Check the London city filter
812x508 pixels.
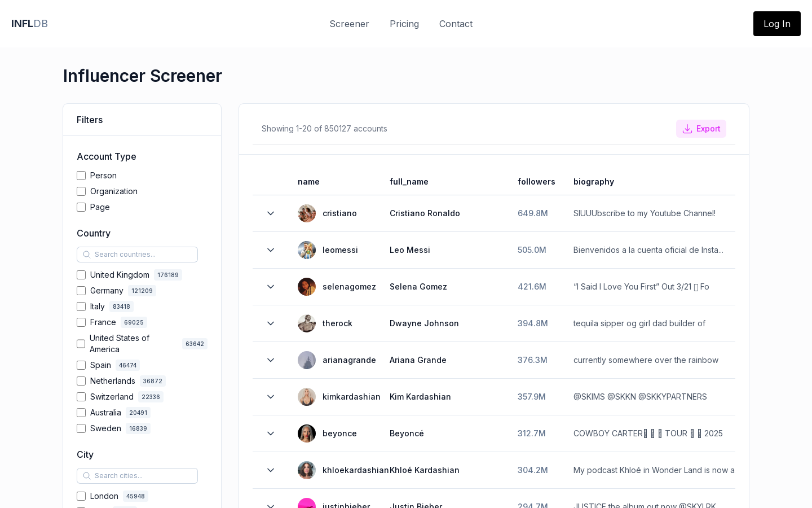(x=81, y=496)
